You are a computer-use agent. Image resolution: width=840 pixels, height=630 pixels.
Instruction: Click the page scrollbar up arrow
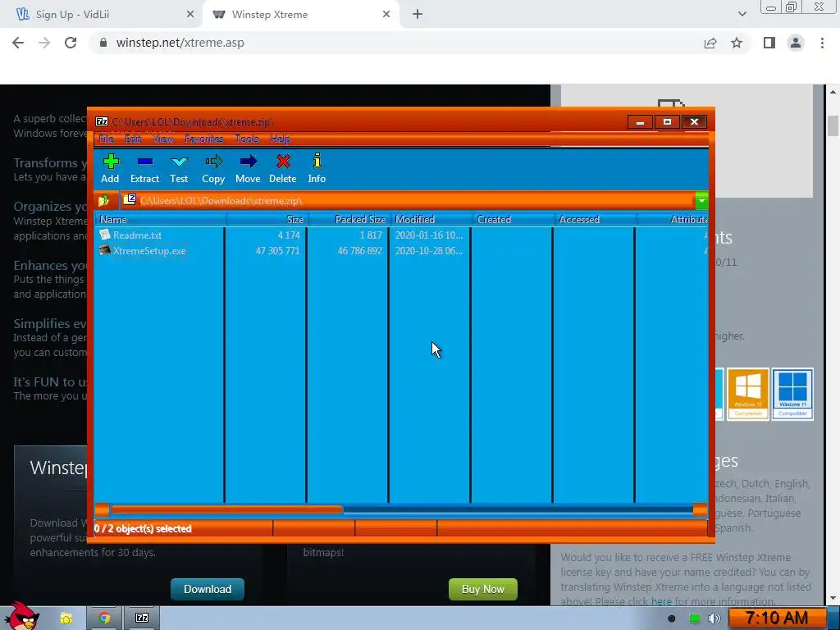coord(833,92)
